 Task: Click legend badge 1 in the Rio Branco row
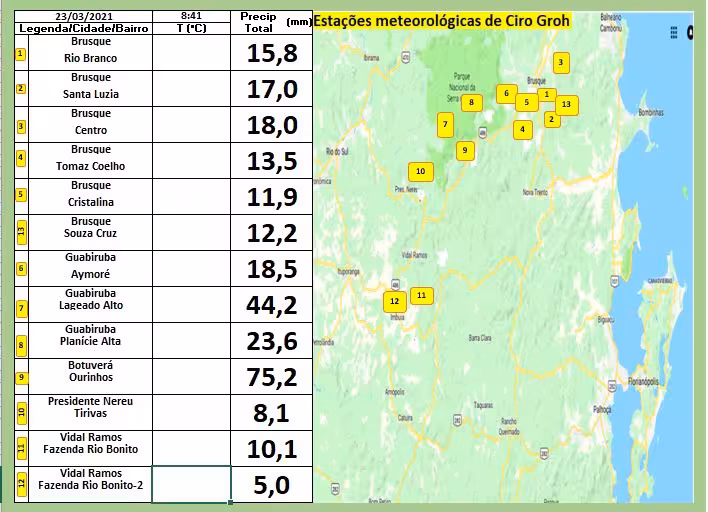click(x=21, y=53)
